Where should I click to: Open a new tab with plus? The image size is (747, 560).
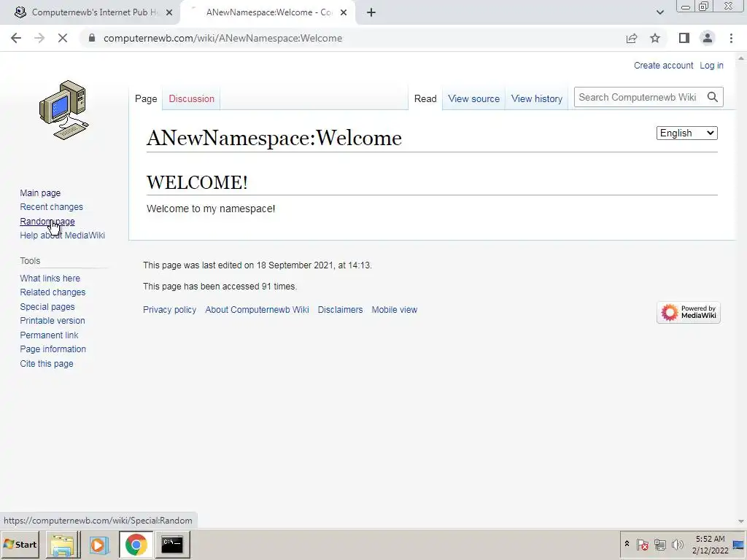click(x=371, y=12)
